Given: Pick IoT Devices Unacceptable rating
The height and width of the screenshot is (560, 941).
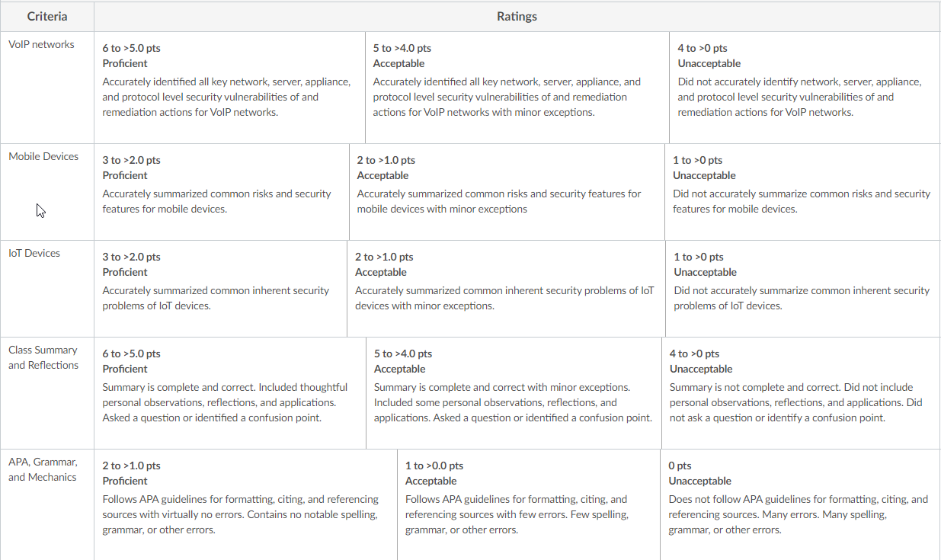Looking at the screenshot, I should pyautogui.click(x=803, y=289).
